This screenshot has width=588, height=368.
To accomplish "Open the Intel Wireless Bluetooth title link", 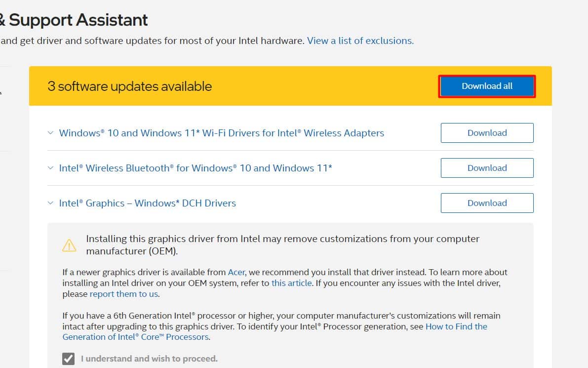I will click(x=195, y=168).
